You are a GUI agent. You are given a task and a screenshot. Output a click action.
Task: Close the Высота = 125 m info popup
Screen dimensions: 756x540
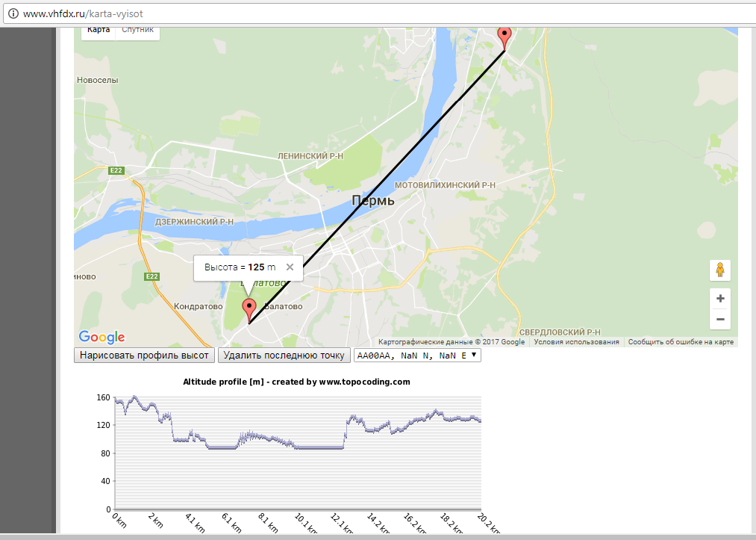coord(290,267)
